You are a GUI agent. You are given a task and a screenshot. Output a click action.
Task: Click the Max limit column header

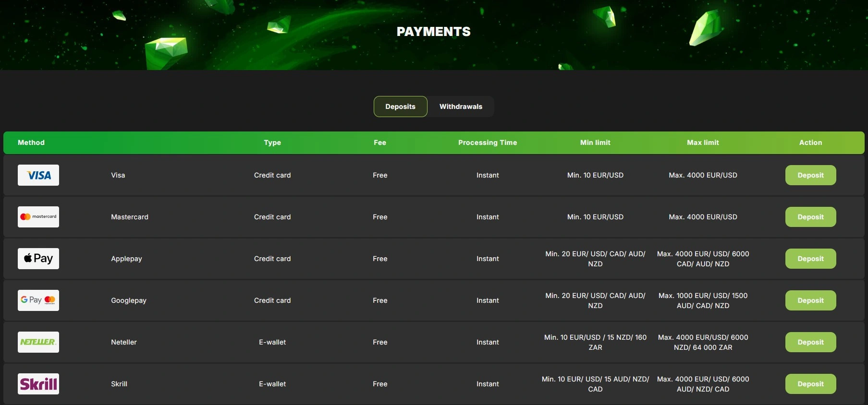point(703,143)
